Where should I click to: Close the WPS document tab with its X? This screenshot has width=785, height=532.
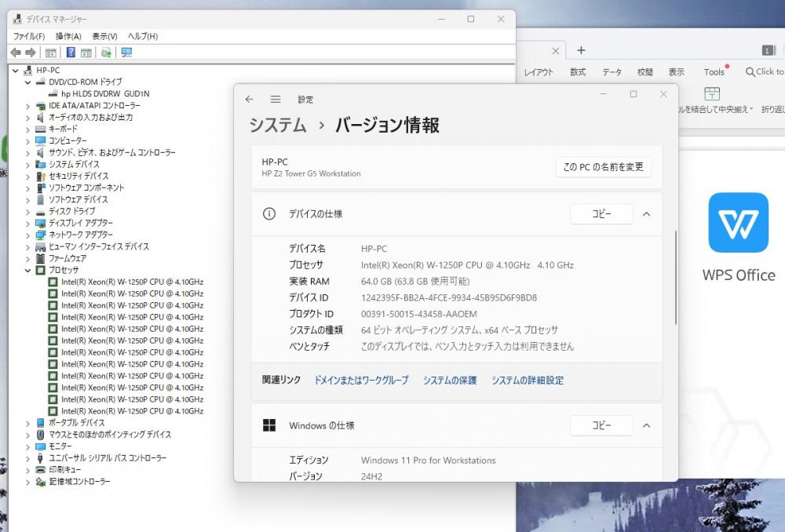[x=555, y=50]
